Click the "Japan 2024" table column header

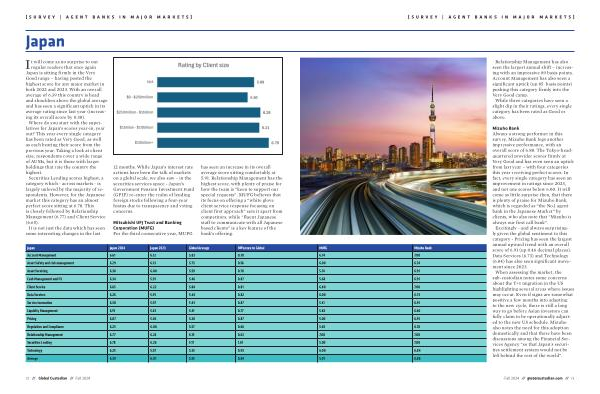coord(117,248)
